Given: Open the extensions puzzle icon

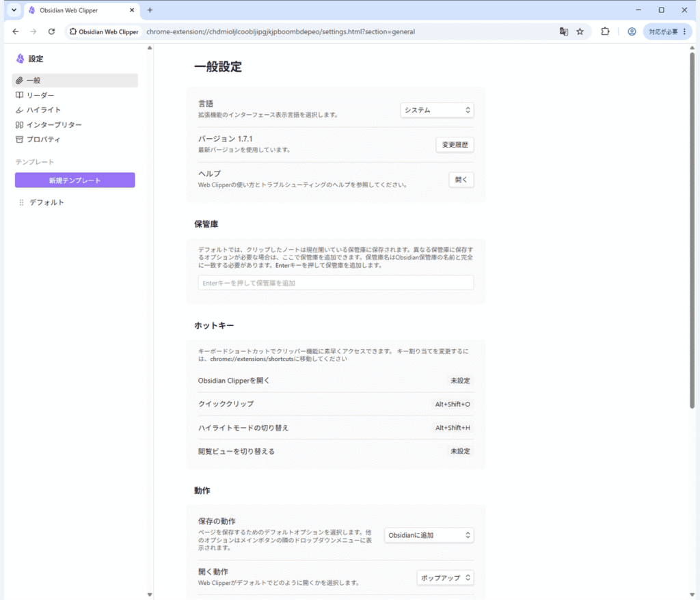Looking at the screenshot, I should click(x=605, y=31).
